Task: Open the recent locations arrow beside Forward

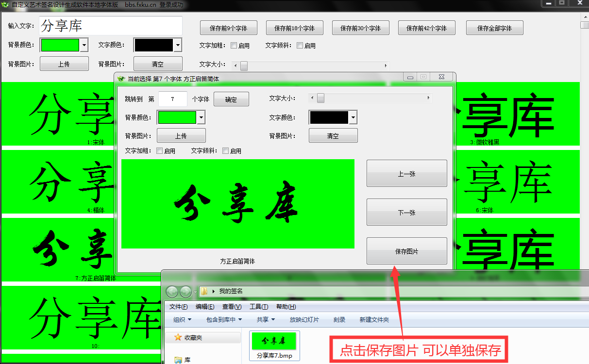Action: [x=195, y=292]
